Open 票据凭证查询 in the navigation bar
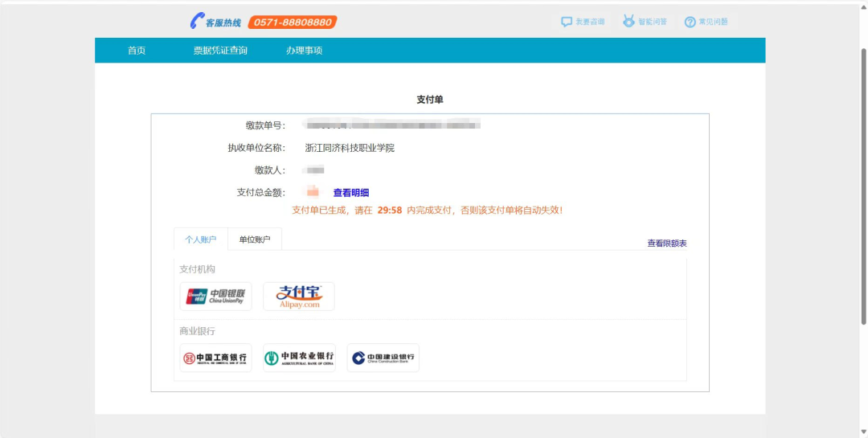The height and width of the screenshot is (438, 868). tap(220, 51)
